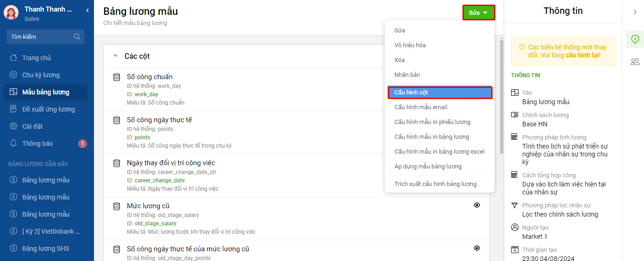Select ID work_day green text
644x261 pixels.
(146, 94)
